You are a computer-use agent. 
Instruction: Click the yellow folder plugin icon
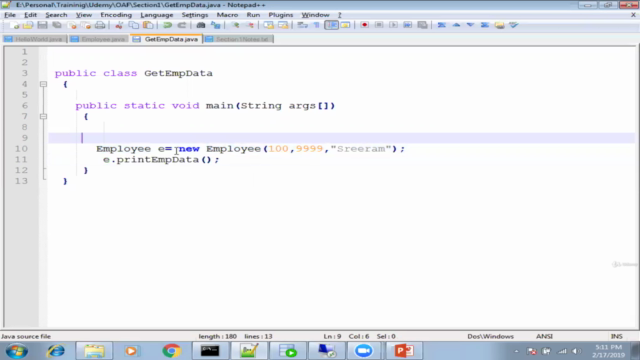499,25
